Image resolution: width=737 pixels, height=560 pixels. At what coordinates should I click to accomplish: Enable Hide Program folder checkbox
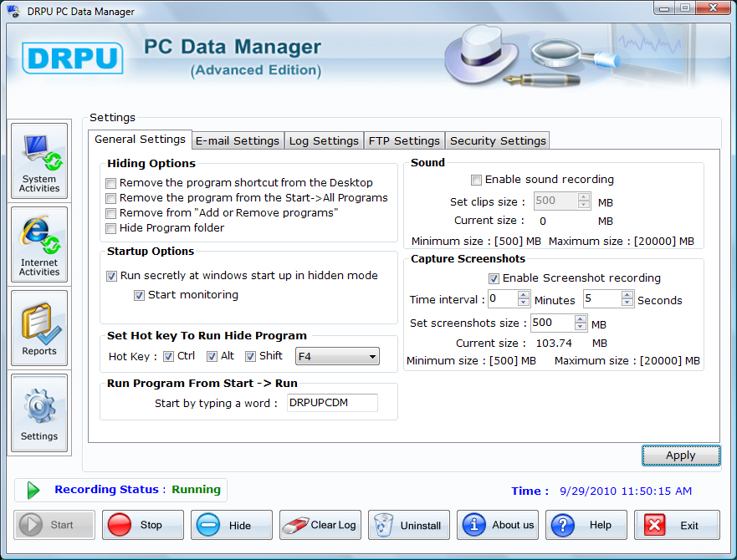coord(111,228)
